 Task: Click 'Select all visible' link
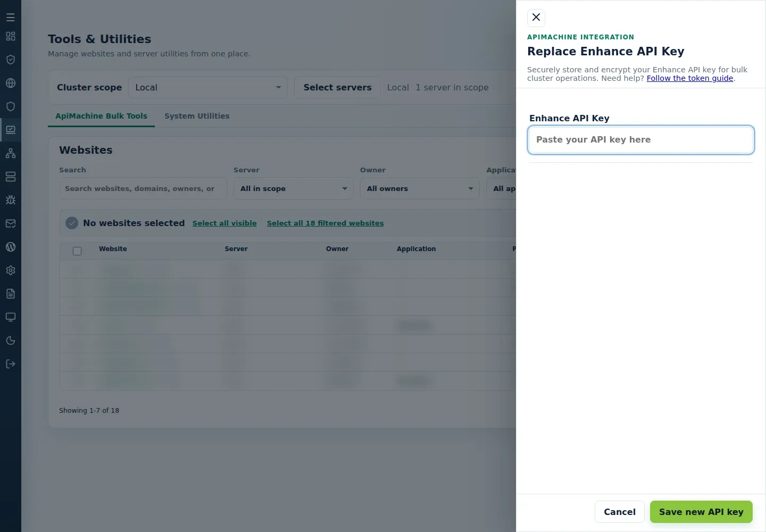coord(224,223)
